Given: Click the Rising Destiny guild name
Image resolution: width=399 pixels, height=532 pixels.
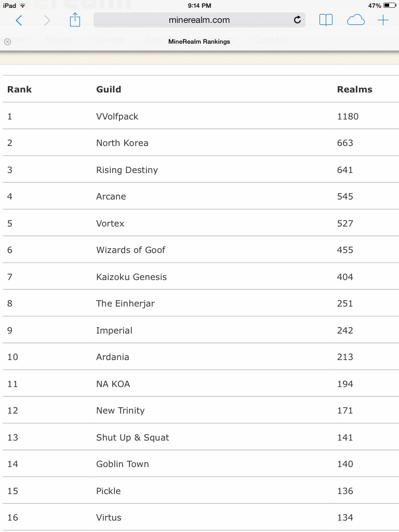Looking at the screenshot, I should pos(127,170).
